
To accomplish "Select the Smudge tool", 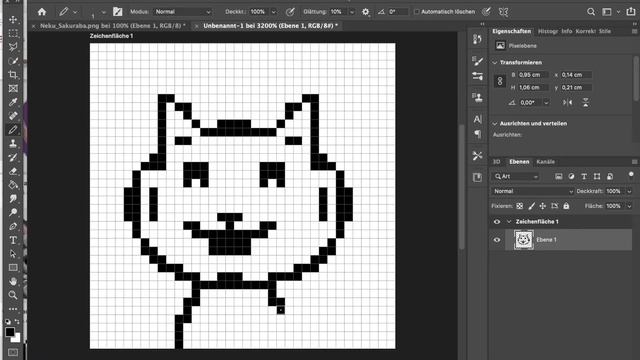I will pos(13,199).
